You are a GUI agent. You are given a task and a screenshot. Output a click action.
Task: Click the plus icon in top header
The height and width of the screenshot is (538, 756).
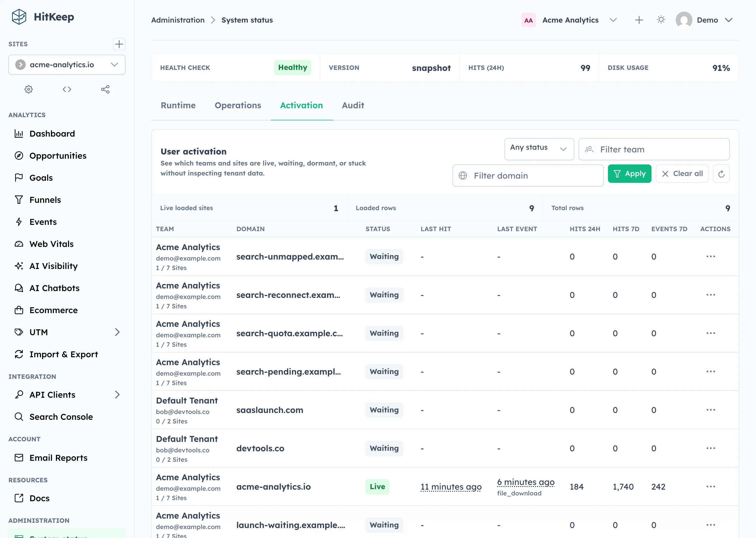pos(639,20)
